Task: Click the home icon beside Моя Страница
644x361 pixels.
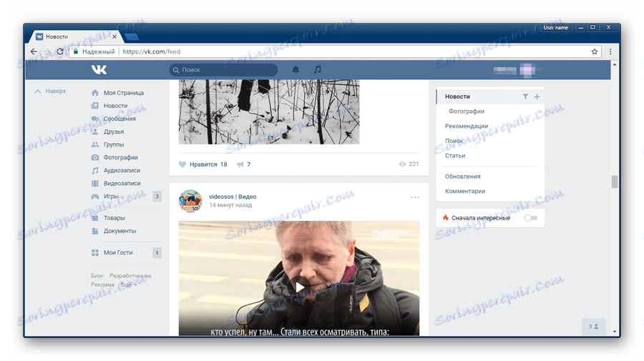Action: point(95,93)
